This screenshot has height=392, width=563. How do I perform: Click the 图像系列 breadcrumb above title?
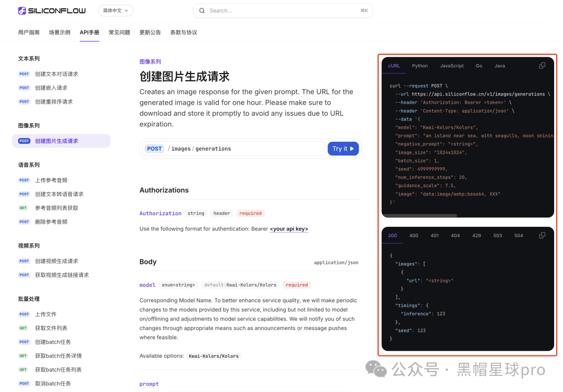pyautogui.click(x=150, y=62)
